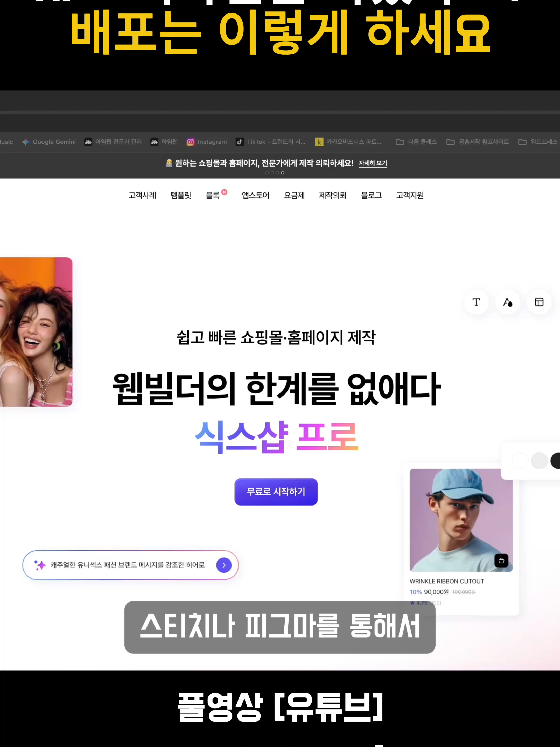
Task: Click the WRINKLE RIBBON CUTOUT product name
Action: pos(447,581)
